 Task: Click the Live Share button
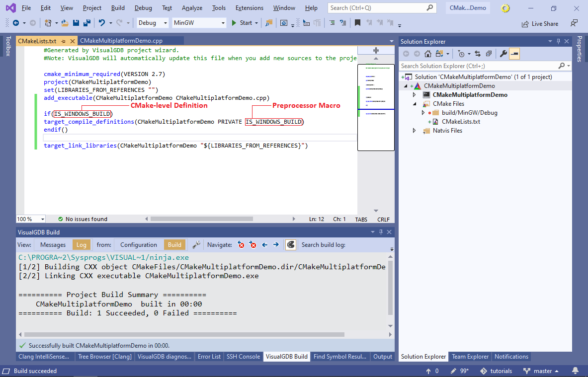pos(540,23)
